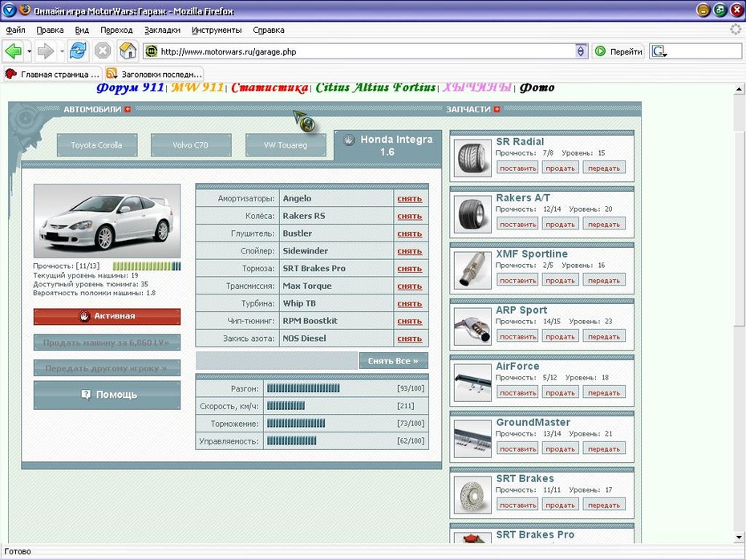Viewport: 746px width, 560px height.
Task: Transfer GroundMaster with передать
Action: point(604,448)
